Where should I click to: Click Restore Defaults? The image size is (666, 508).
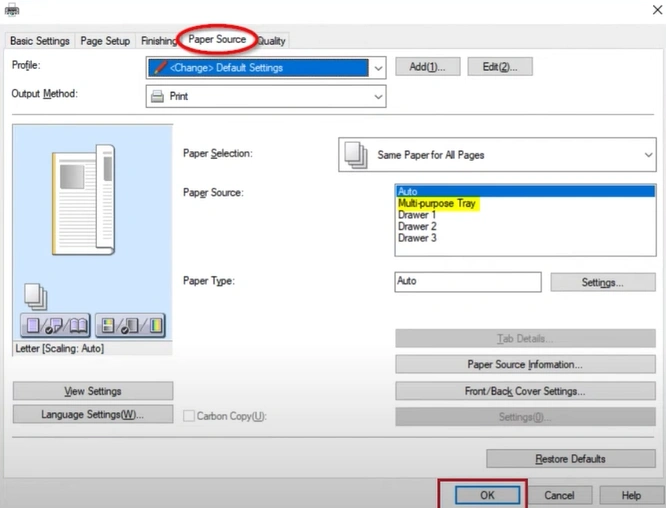(x=571, y=459)
